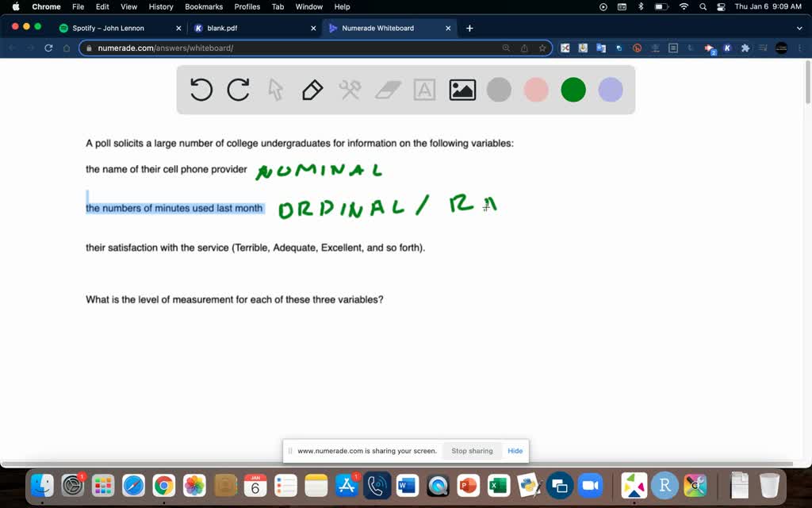Image resolution: width=812 pixels, height=508 pixels.
Task: Select the scissors/cut tool
Action: point(350,90)
